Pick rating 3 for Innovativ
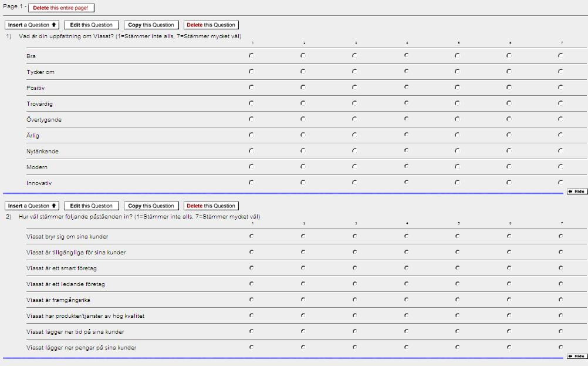The width and height of the screenshot is (588, 366). [354, 183]
